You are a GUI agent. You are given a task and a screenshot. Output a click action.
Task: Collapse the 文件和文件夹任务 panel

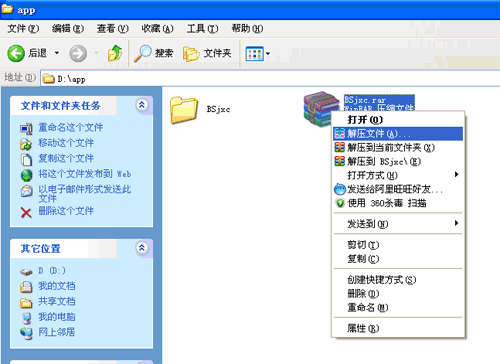(x=142, y=105)
